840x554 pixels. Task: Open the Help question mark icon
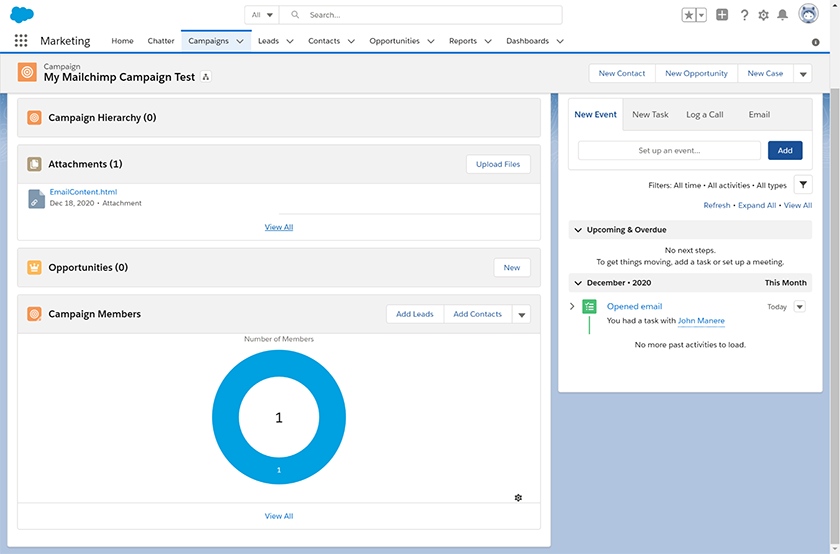[744, 15]
